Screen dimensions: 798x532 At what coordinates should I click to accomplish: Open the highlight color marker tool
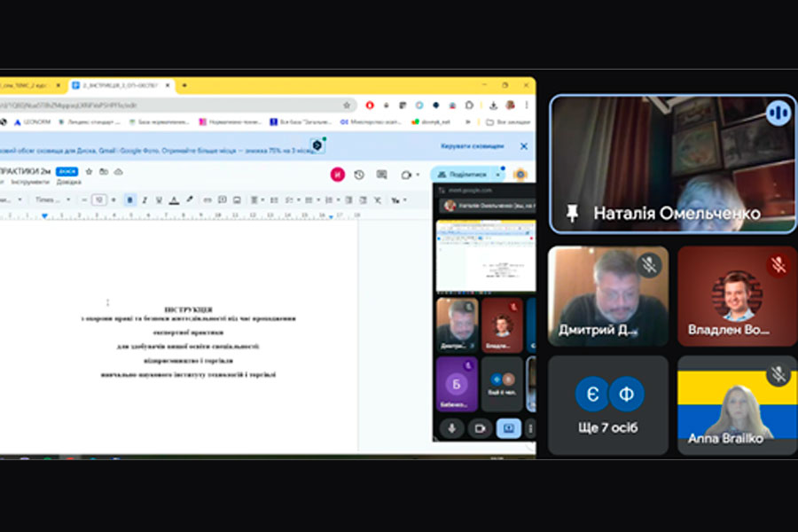pyautogui.click(x=190, y=200)
